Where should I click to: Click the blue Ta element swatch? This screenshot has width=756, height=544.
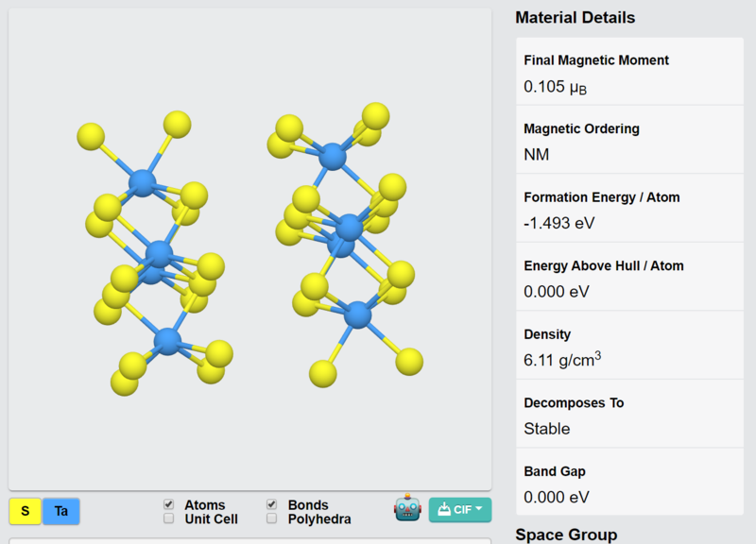pos(61,511)
